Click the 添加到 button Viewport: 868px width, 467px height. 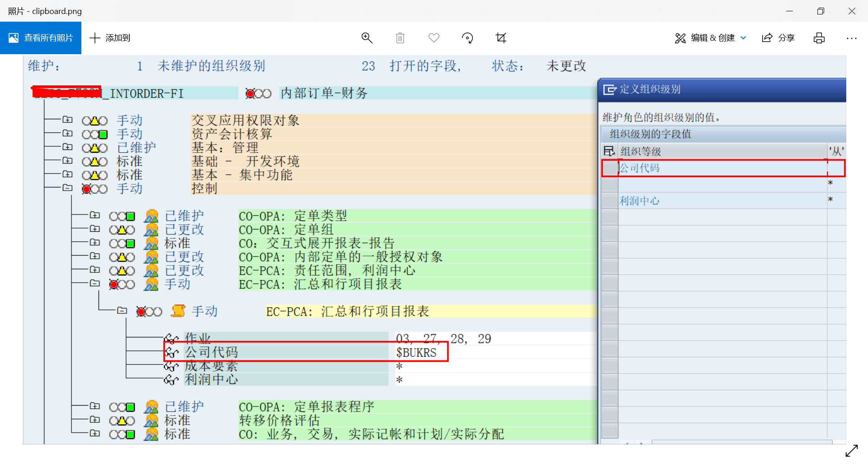(x=110, y=38)
